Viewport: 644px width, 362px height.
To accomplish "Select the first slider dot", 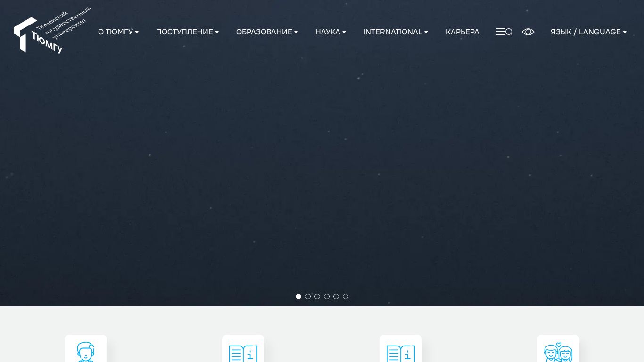I will pyautogui.click(x=298, y=296).
